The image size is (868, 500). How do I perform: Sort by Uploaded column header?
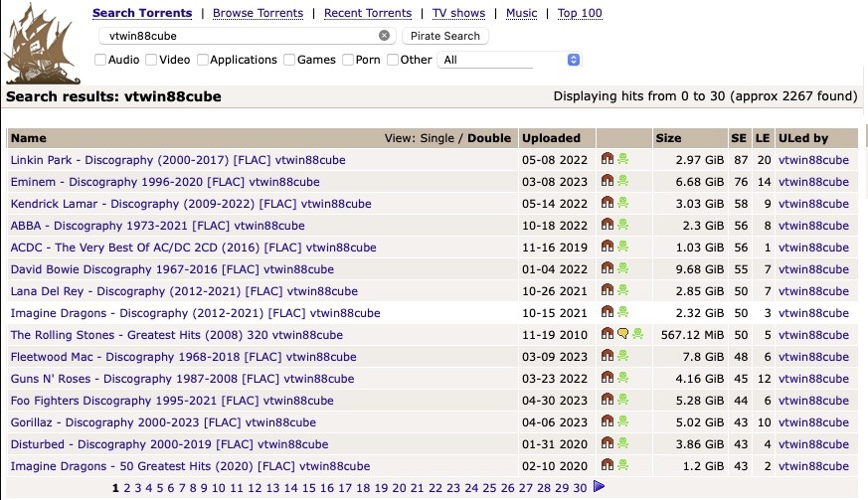click(552, 138)
